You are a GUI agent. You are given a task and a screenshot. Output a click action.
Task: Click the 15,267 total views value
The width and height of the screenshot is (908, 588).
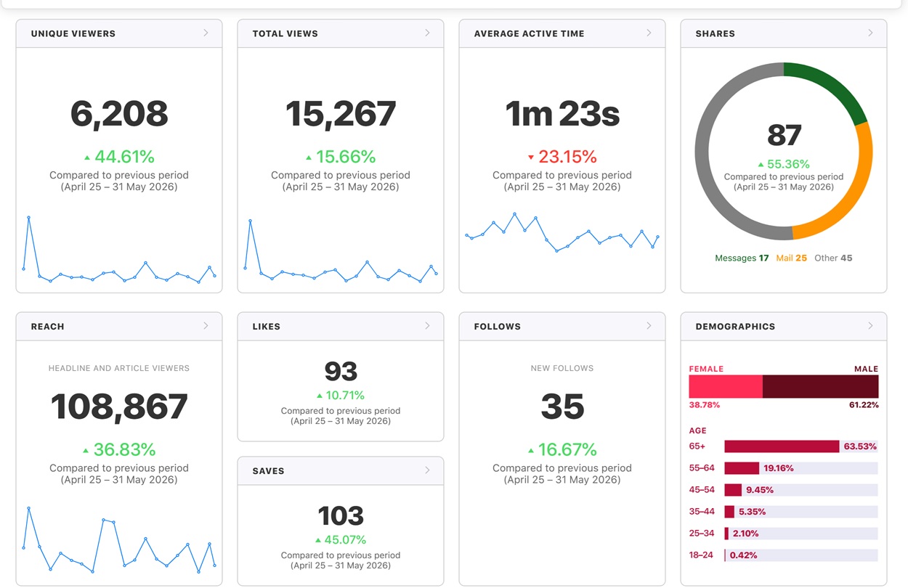pos(341,114)
